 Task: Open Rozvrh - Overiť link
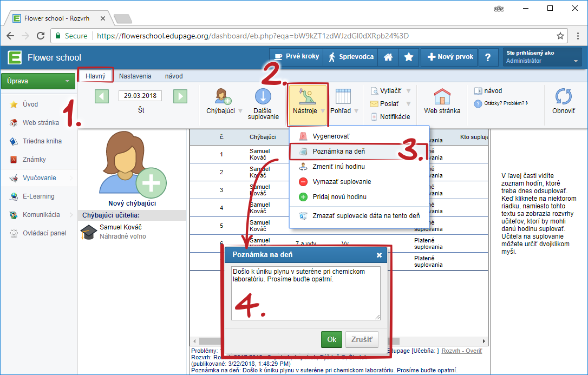pyautogui.click(x=462, y=351)
